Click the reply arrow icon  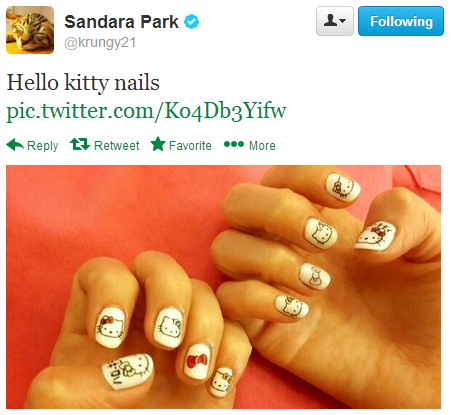coord(15,145)
